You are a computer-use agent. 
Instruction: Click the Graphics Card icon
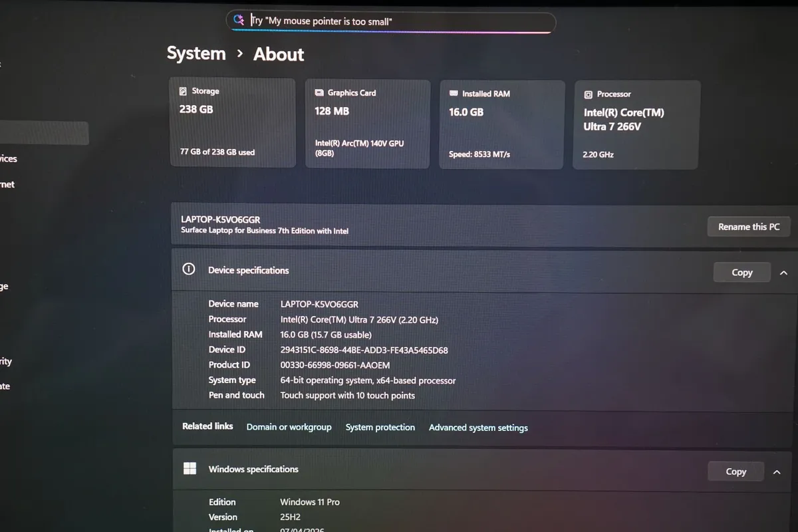coord(319,93)
